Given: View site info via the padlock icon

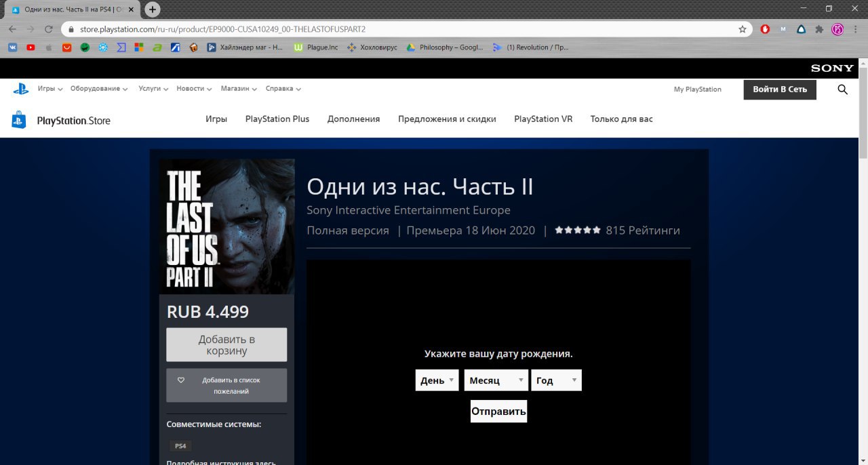Looking at the screenshot, I should coord(71,30).
